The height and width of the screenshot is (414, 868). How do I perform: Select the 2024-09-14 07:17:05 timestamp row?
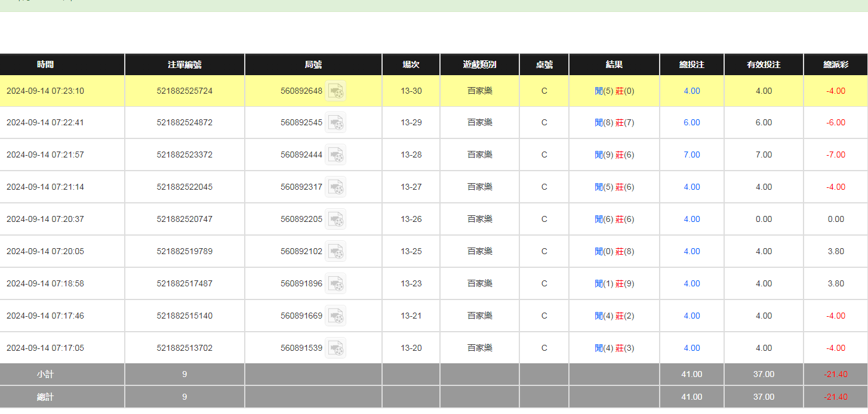45,348
